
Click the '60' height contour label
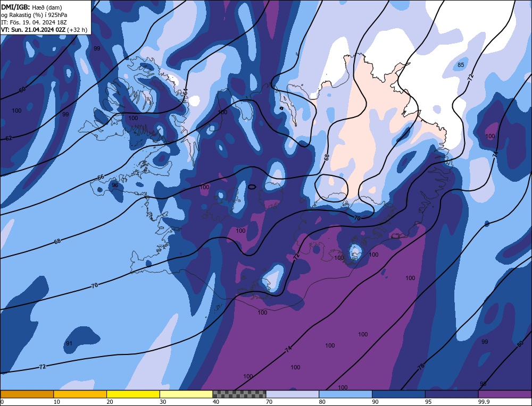[22, 89]
